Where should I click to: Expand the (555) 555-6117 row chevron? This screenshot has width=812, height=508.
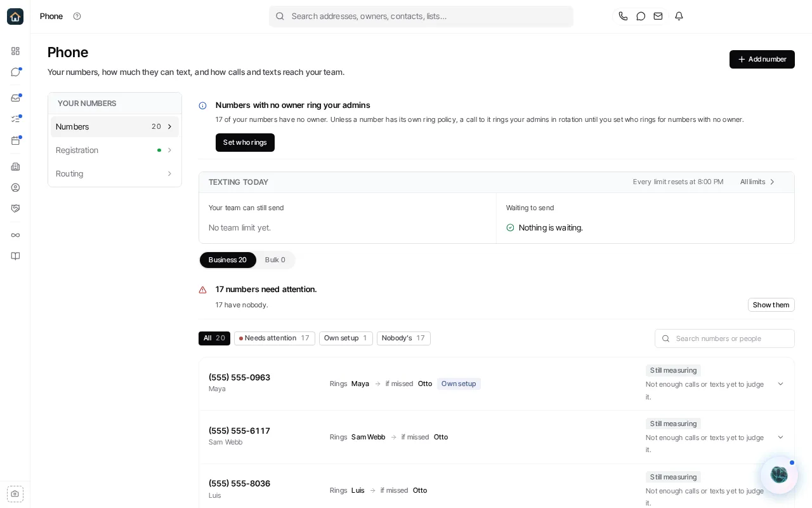(x=780, y=437)
